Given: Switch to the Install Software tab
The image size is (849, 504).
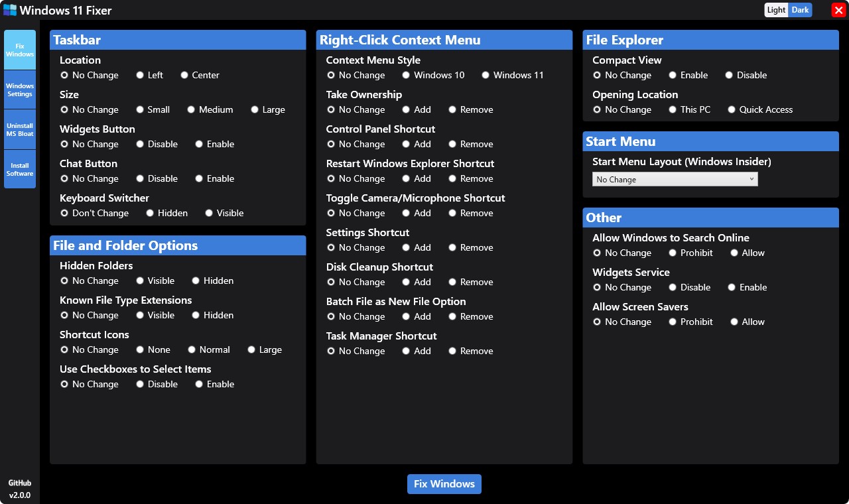Looking at the screenshot, I should coord(20,169).
